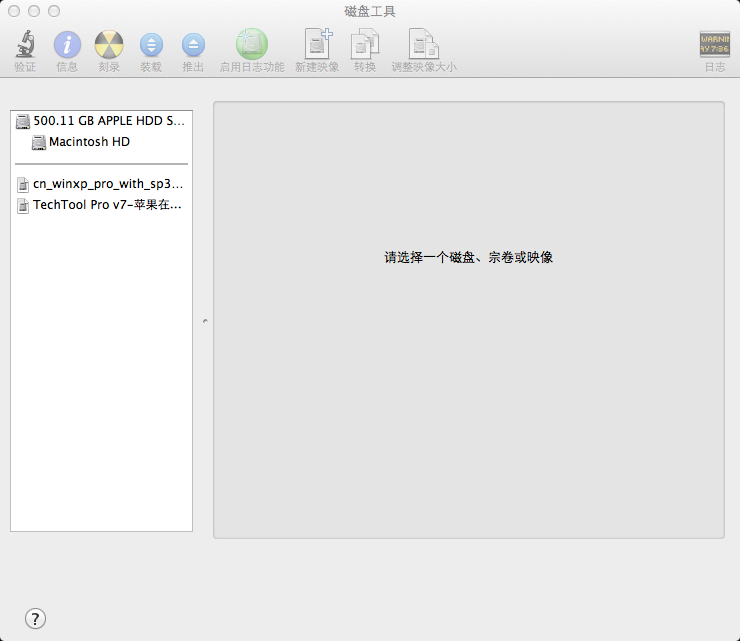The image size is (740, 641).
Task: Click the 装载 (Mount) toolbar icon
Action: 151,45
